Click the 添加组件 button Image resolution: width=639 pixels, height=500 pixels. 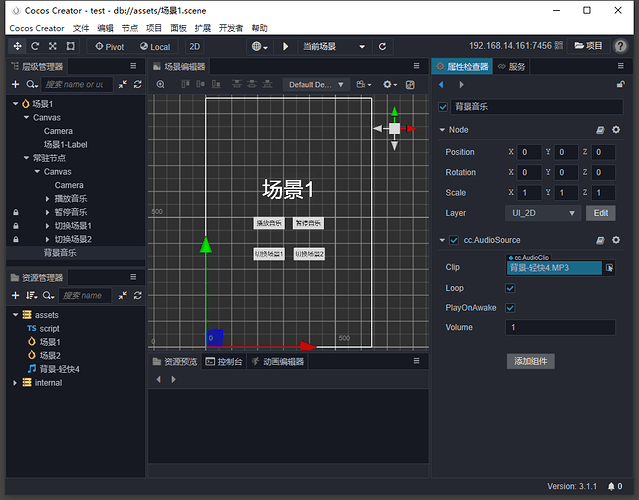click(x=530, y=361)
